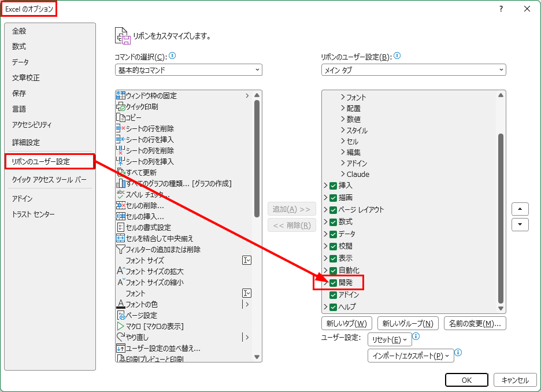Select フォントの色 command icon
541x392 pixels.
(x=120, y=304)
